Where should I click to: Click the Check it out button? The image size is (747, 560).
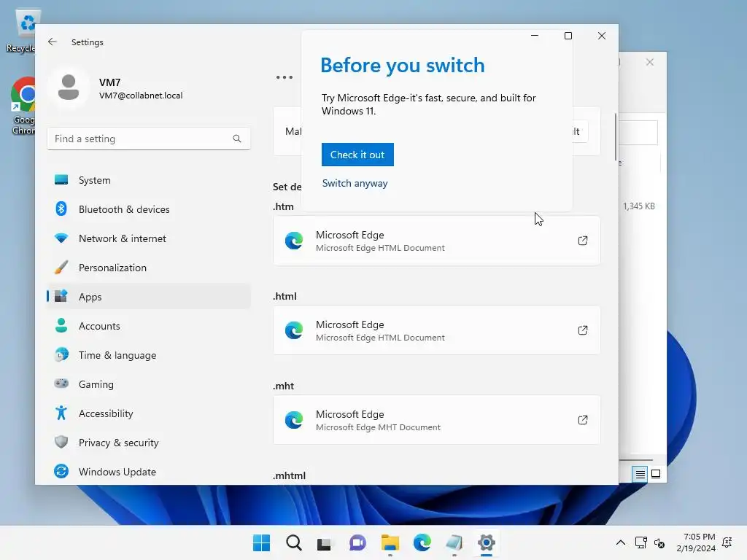(357, 155)
